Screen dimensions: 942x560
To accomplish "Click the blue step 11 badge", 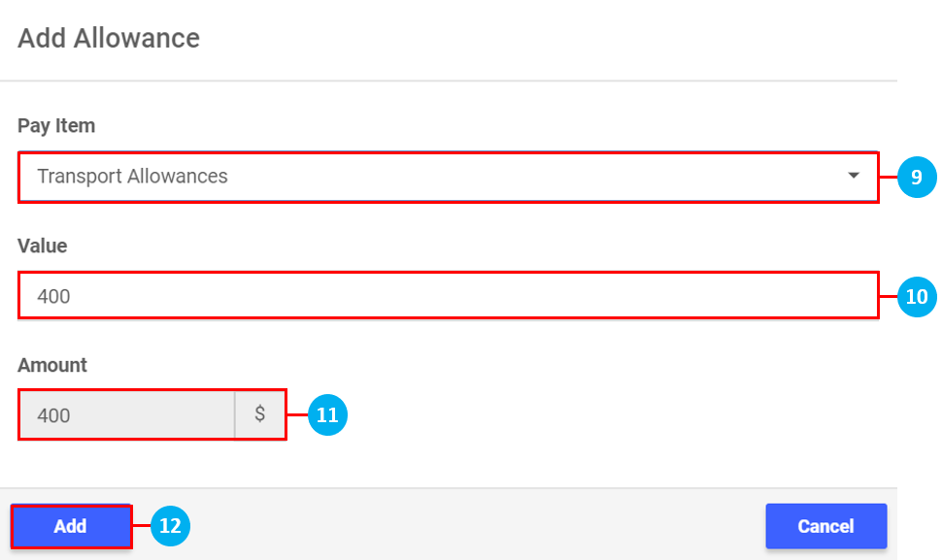I will click(327, 415).
